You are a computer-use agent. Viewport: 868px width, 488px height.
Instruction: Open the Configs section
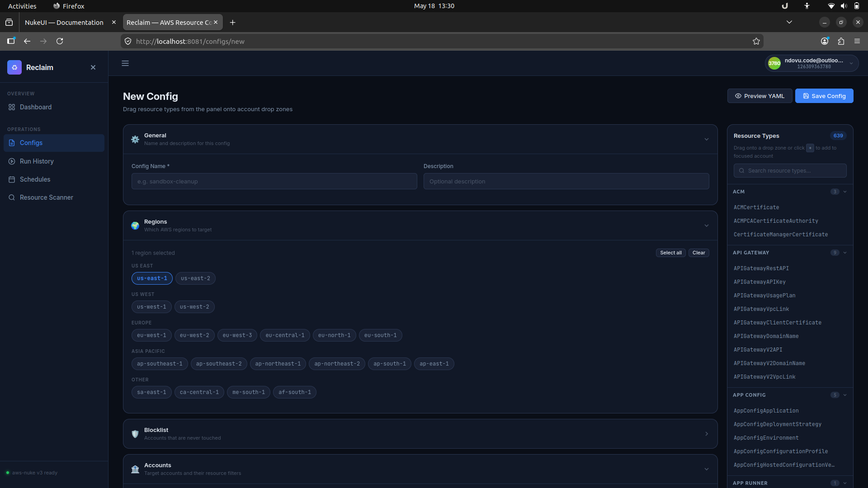click(x=54, y=143)
